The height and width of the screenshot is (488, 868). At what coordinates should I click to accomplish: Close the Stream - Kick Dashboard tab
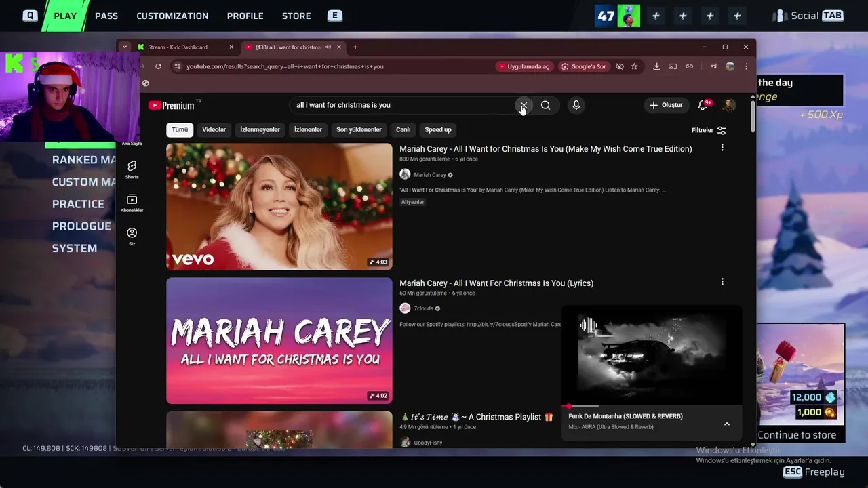coord(231,47)
